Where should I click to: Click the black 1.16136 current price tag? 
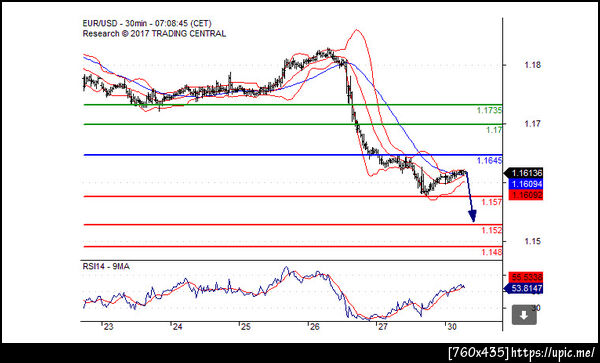[x=524, y=173]
